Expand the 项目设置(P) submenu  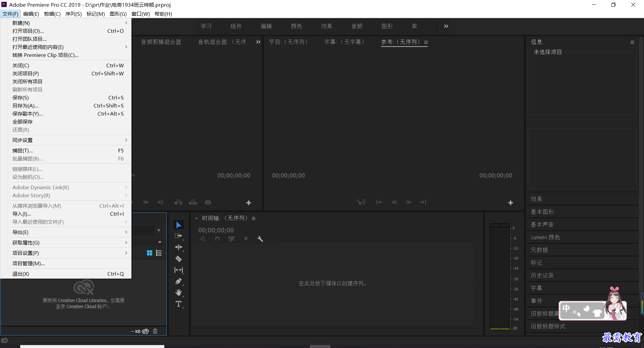point(66,253)
